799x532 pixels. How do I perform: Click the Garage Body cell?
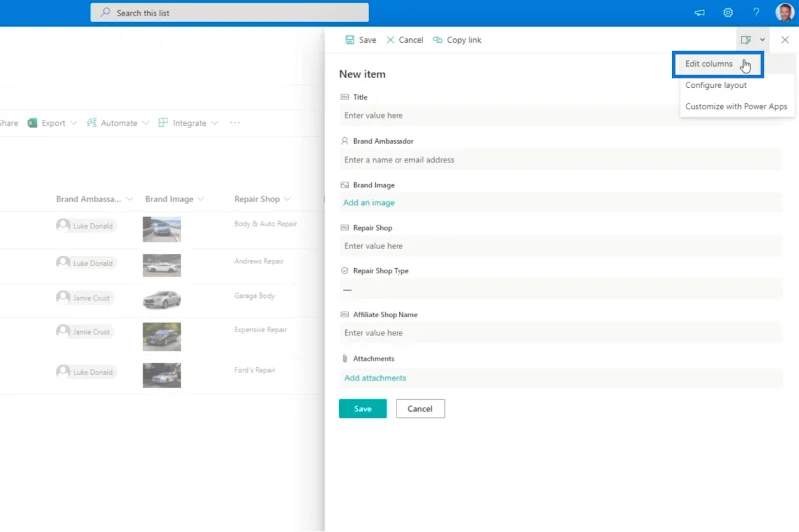point(254,295)
